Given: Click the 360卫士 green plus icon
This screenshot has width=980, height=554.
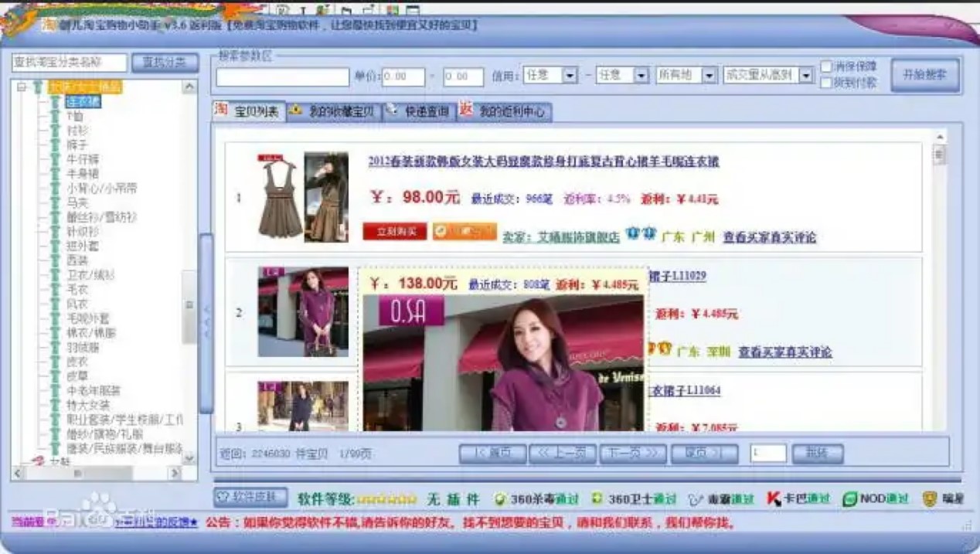Looking at the screenshot, I should point(597,499).
